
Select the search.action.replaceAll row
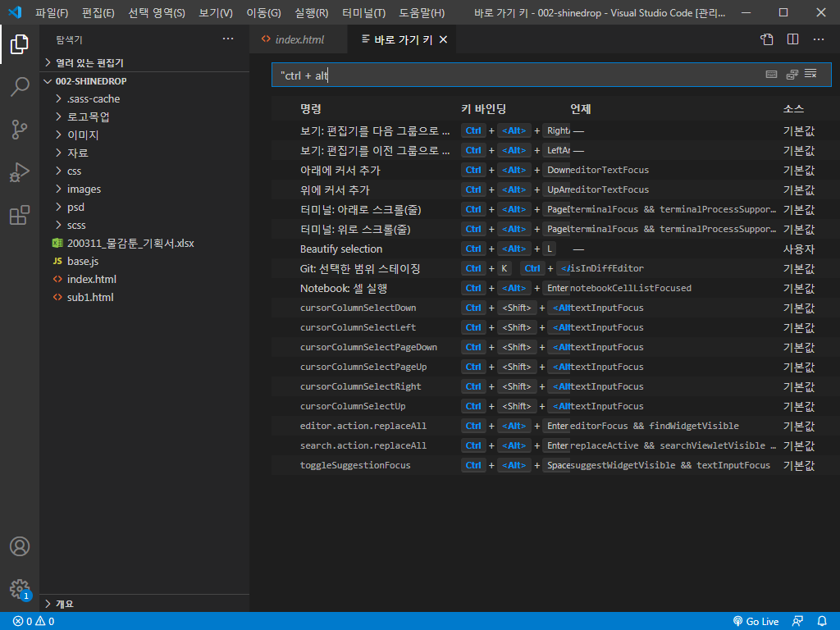551,445
